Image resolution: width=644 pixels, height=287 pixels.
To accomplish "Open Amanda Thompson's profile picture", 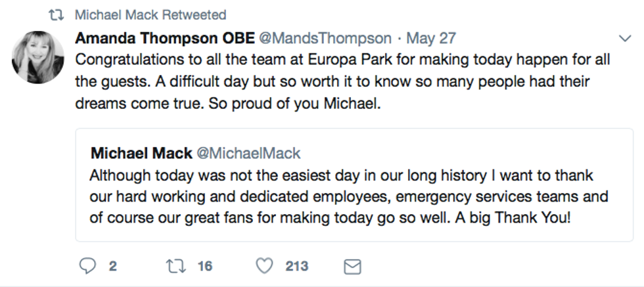I will tap(38, 57).
